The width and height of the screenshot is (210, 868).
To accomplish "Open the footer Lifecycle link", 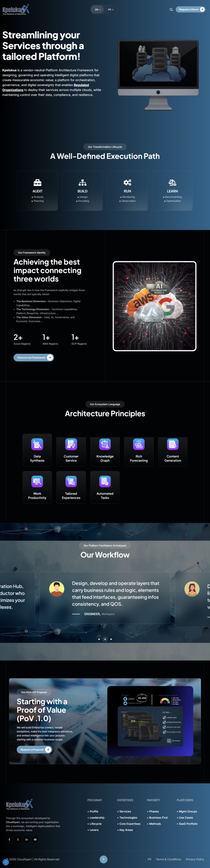I will 96,824.
